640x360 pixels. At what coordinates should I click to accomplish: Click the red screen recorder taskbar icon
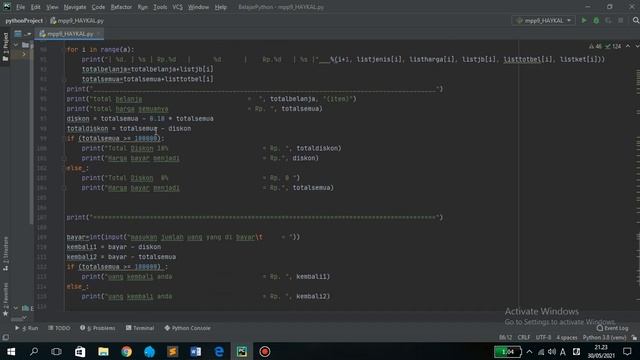pos(264,351)
